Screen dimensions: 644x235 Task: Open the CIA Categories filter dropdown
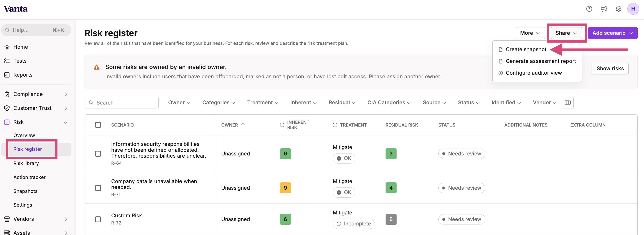pyautogui.click(x=389, y=103)
